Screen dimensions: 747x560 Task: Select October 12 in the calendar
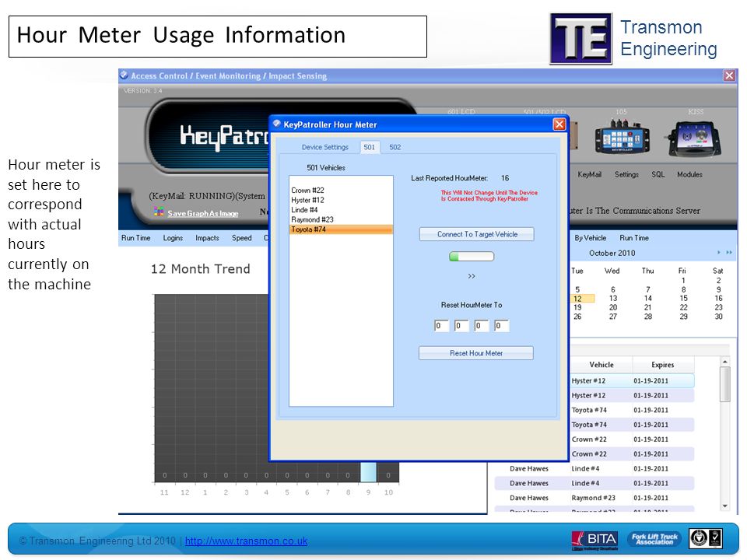point(577,299)
